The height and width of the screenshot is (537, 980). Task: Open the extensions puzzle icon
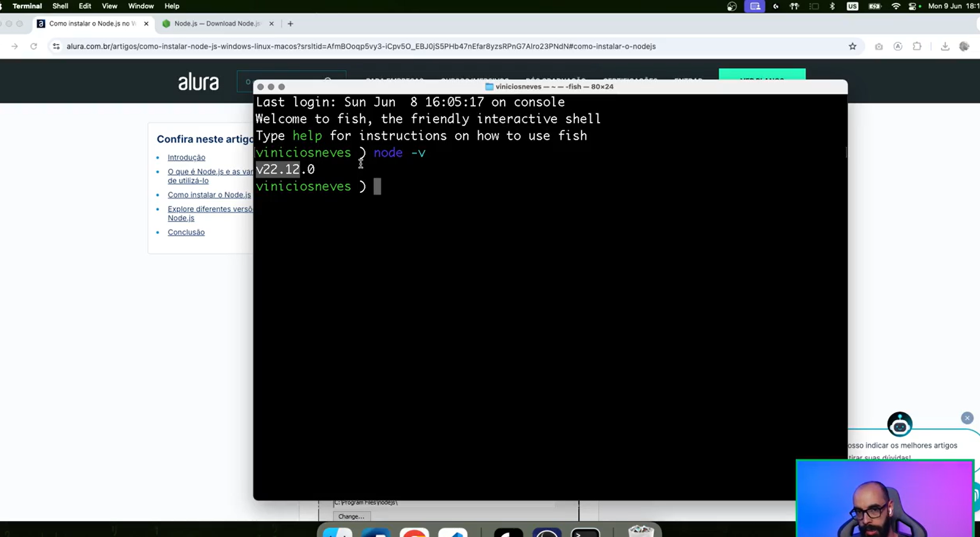click(x=917, y=46)
